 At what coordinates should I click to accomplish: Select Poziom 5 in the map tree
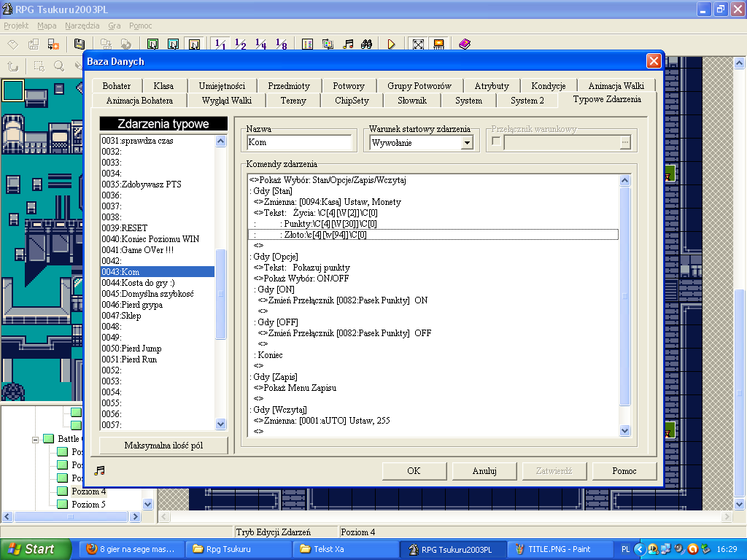click(x=88, y=505)
